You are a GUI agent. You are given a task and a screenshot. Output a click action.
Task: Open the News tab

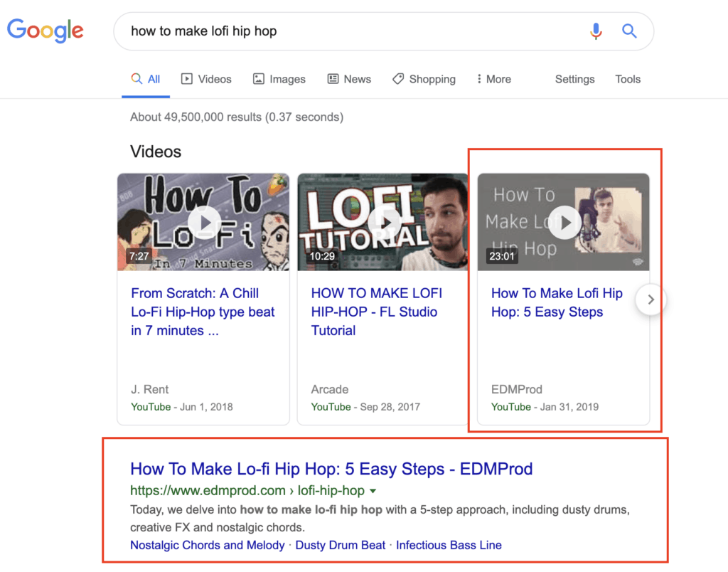[x=349, y=79]
